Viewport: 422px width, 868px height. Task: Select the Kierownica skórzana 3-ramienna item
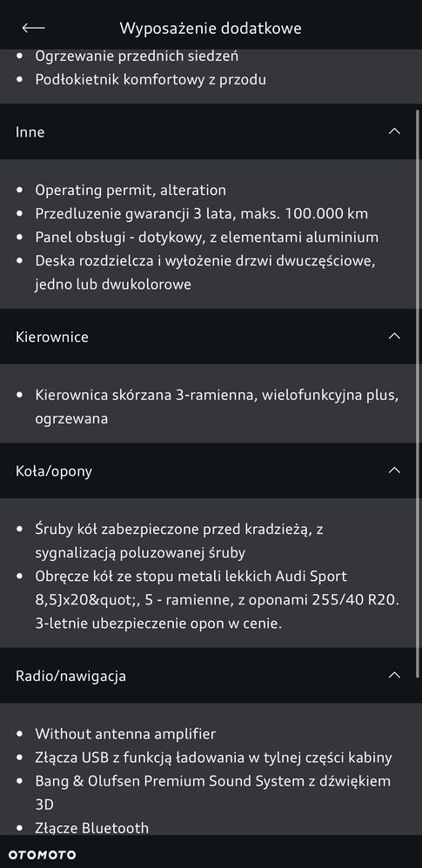tap(218, 407)
